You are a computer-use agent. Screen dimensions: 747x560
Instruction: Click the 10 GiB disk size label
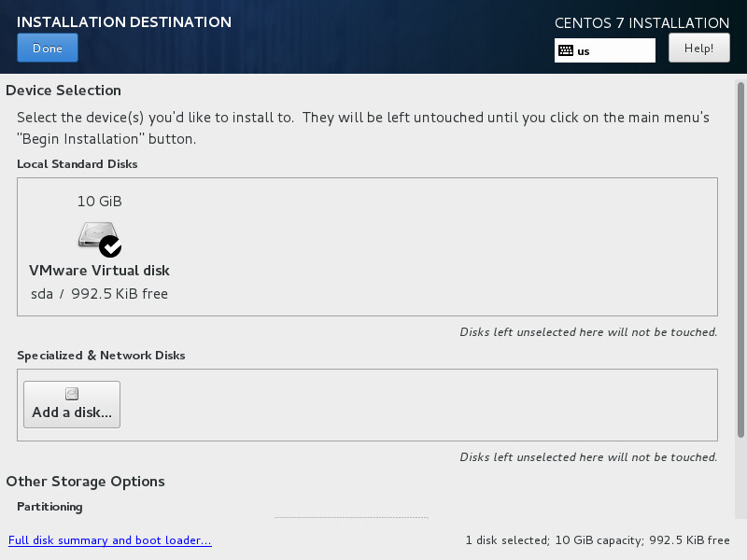tap(100, 202)
